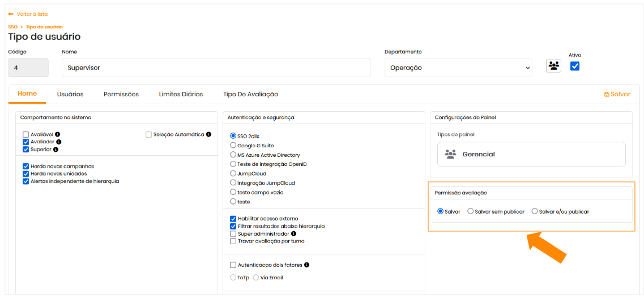Click info icon next to Seleção Automática
644x302 pixels.
(x=208, y=134)
